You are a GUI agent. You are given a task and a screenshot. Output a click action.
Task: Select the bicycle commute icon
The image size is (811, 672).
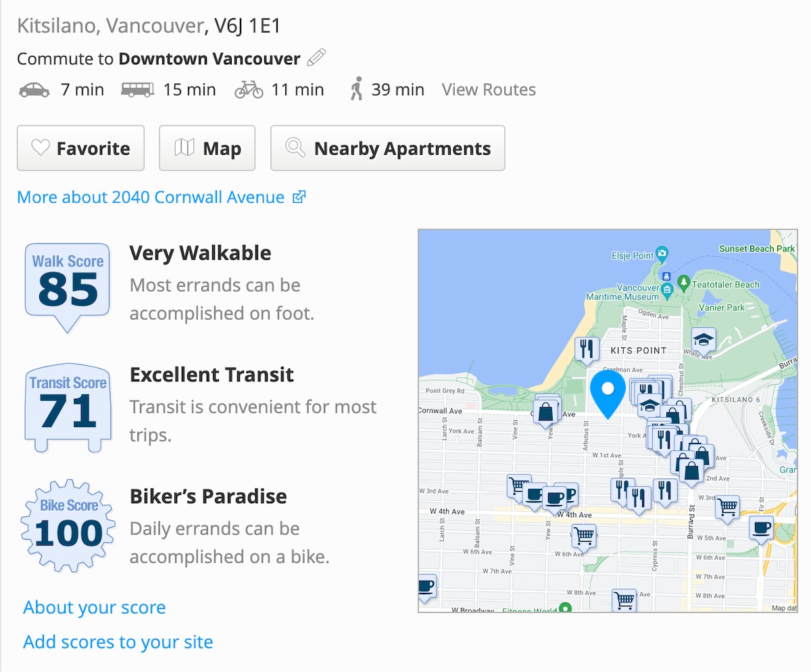coord(249,90)
